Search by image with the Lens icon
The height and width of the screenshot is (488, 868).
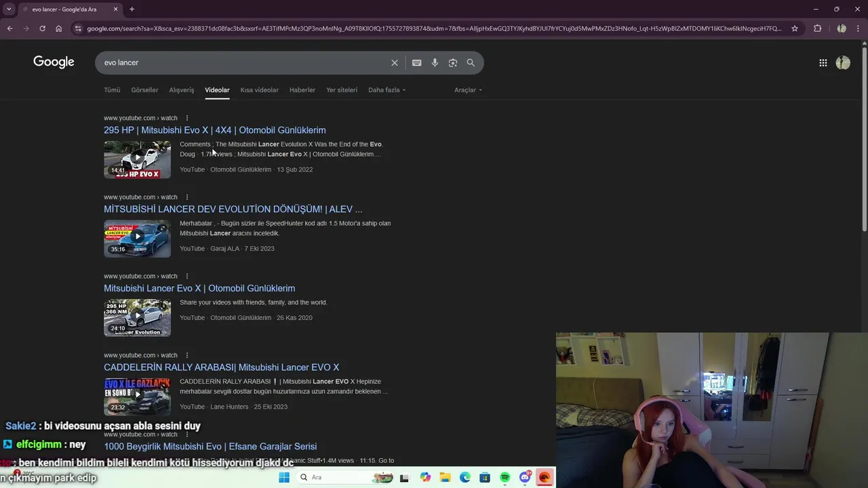[x=452, y=62]
